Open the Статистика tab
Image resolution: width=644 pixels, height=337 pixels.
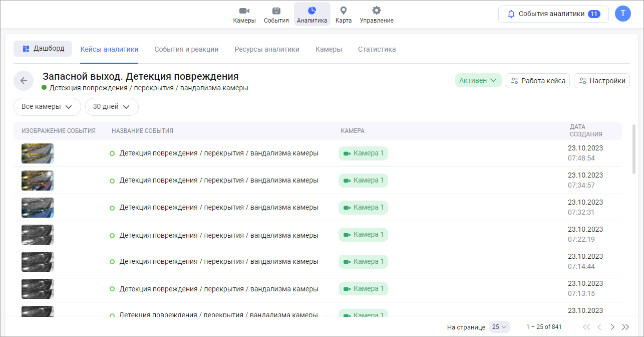(x=377, y=49)
